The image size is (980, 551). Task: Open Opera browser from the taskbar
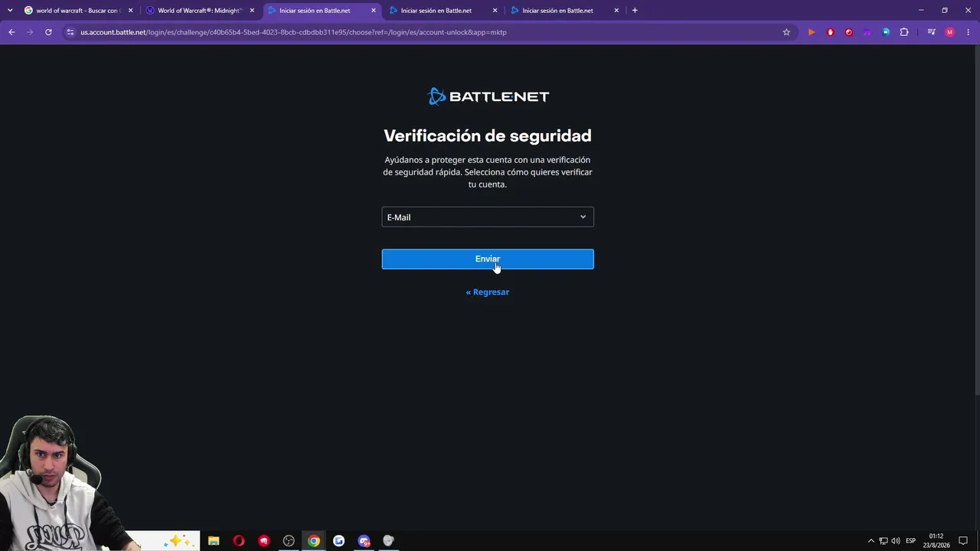(239, 541)
